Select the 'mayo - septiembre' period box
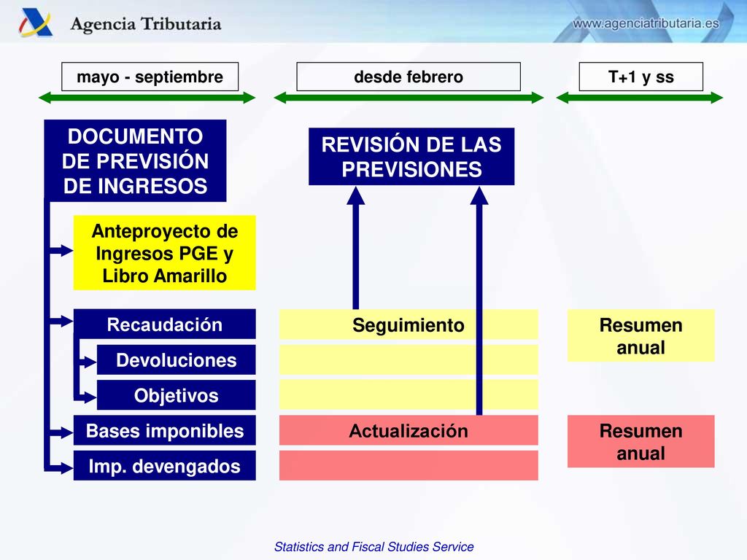The height and width of the screenshot is (560, 747). coord(150,77)
